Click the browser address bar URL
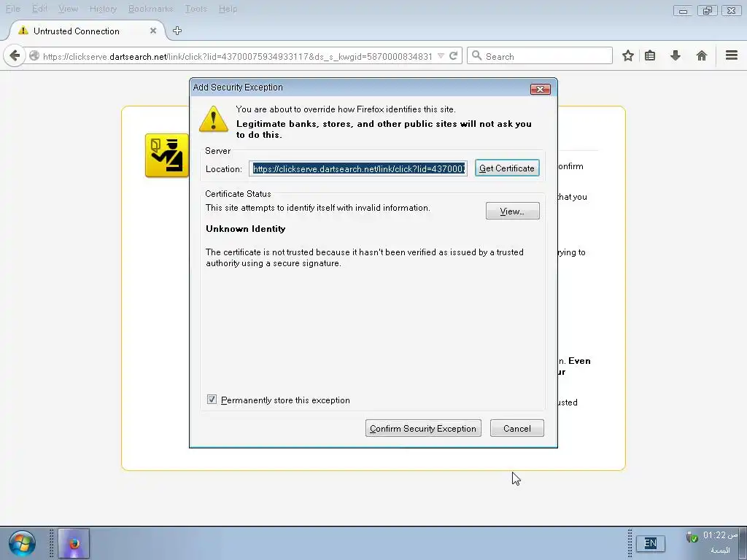Image resolution: width=747 pixels, height=560 pixels. point(237,56)
